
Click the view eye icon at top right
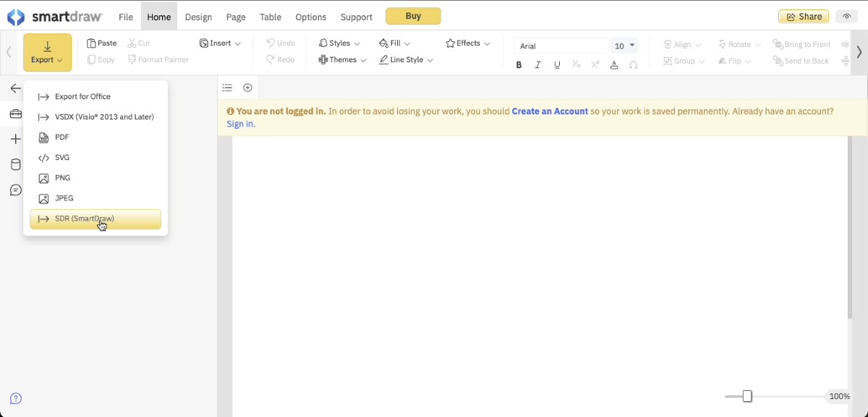846,17
